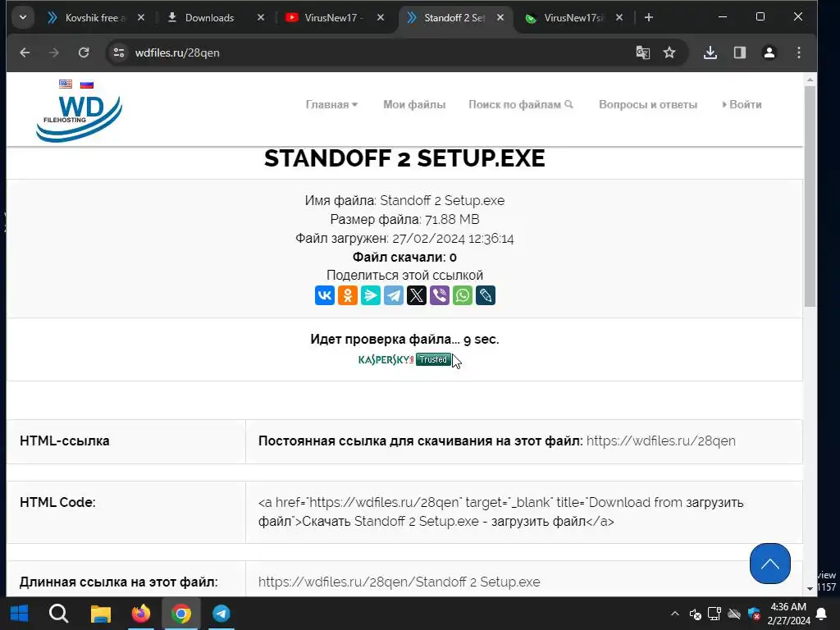
Task: Switch to Downloads tab
Action: pos(209,18)
